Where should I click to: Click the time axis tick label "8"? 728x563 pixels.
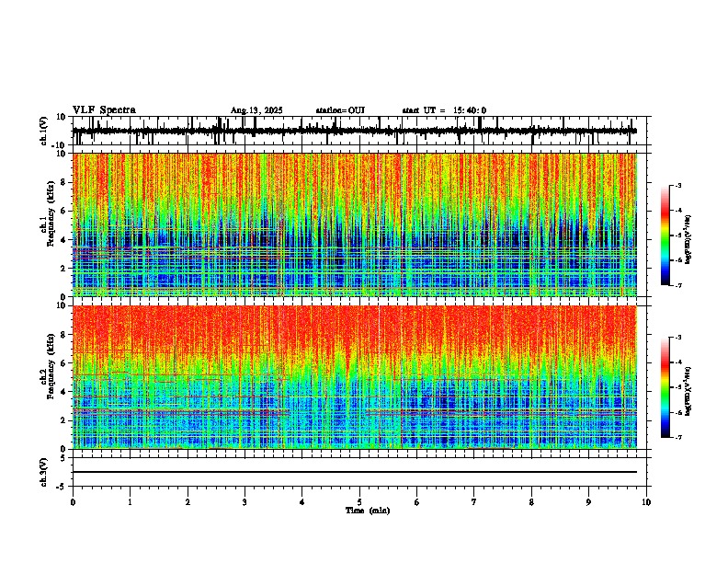coord(531,502)
